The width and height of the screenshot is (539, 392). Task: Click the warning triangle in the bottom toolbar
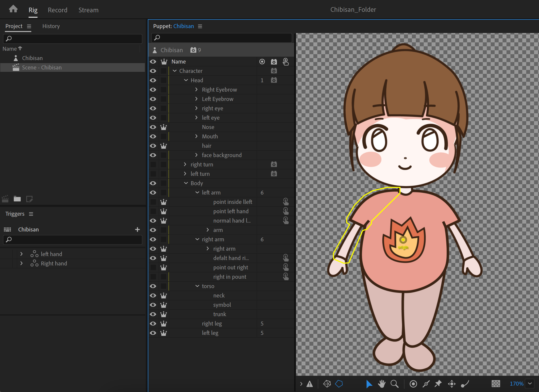[x=310, y=384]
